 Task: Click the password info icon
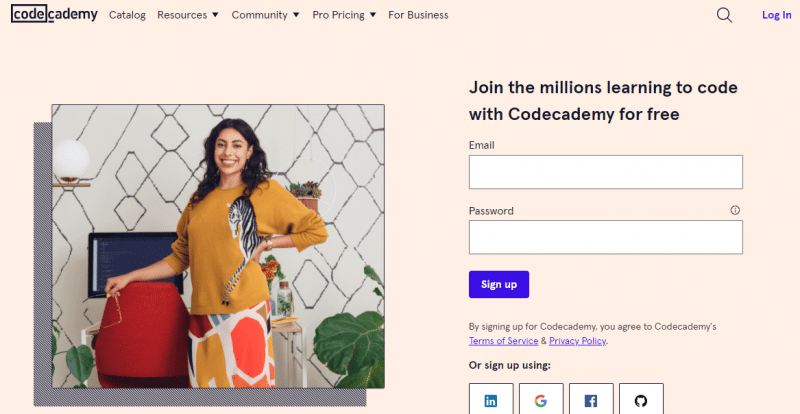pyautogui.click(x=735, y=210)
